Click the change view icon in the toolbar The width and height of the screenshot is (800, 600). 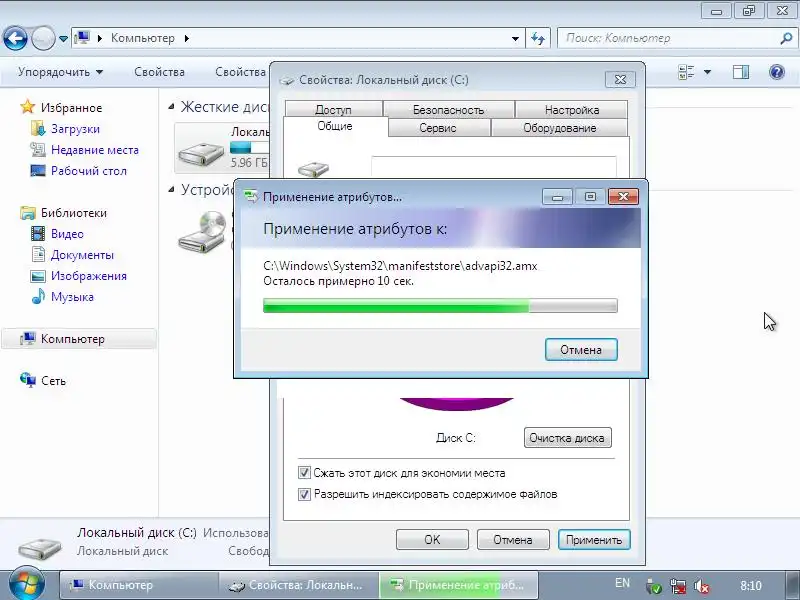(x=686, y=72)
